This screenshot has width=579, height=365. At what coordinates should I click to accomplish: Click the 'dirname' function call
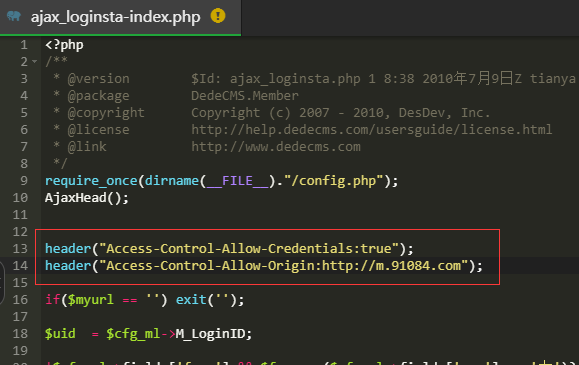point(172,181)
